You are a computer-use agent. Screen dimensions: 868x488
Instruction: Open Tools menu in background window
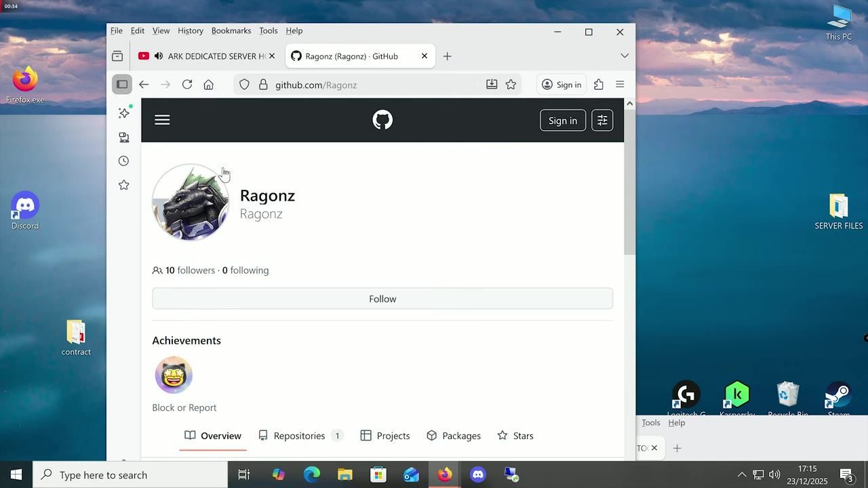pyautogui.click(x=650, y=422)
